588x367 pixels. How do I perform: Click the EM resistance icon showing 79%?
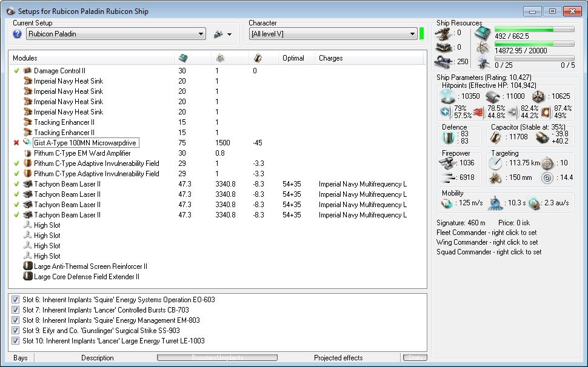pyautogui.click(x=446, y=112)
